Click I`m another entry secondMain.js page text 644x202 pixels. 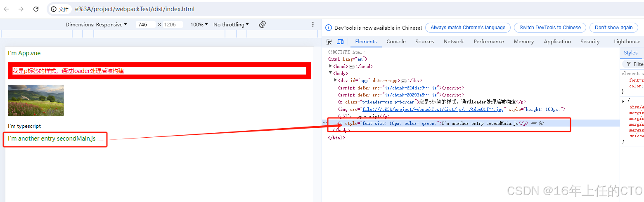tap(52, 139)
